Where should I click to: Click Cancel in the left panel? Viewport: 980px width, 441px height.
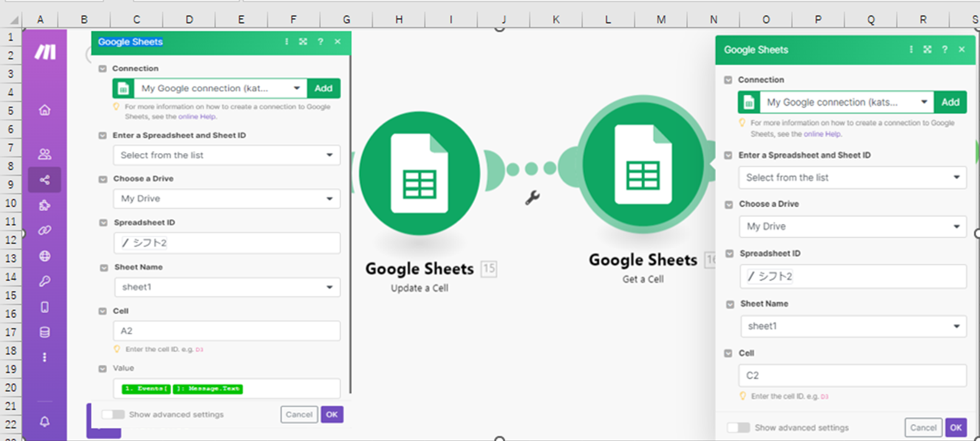click(x=299, y=414)
